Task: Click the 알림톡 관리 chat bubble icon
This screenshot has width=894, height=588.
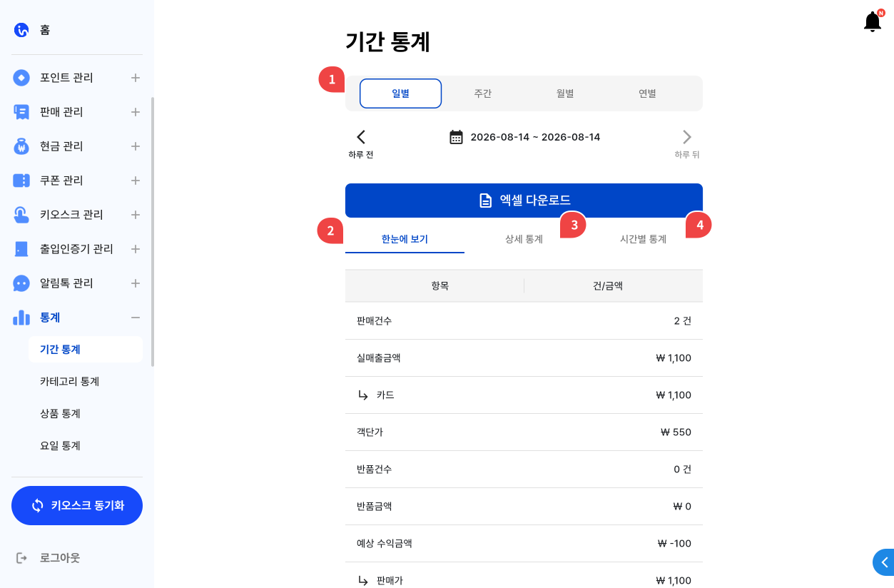Action: [21, 283]
